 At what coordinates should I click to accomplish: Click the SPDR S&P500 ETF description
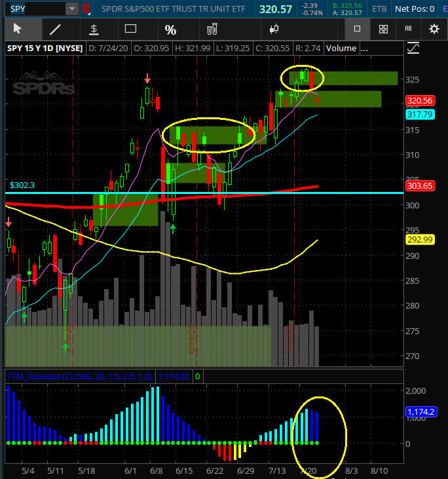tap(174, 9)
